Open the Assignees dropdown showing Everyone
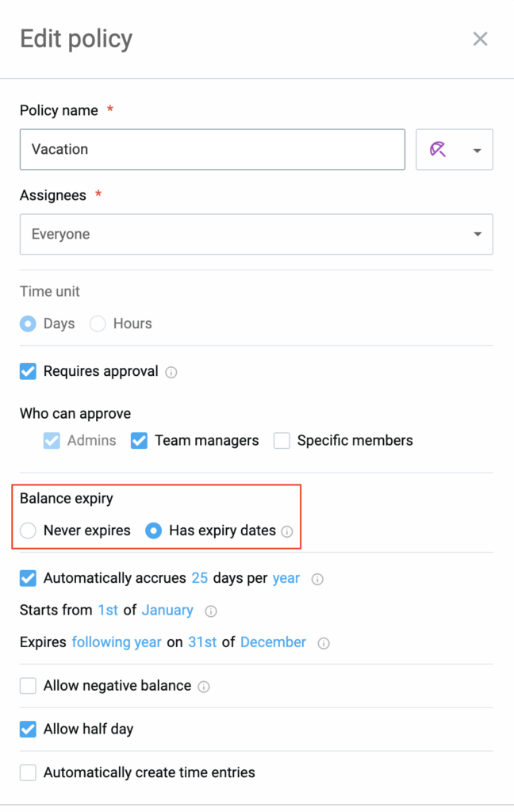Image resolution: width=514 pixels, height=812 pixels. click(257, 234)
